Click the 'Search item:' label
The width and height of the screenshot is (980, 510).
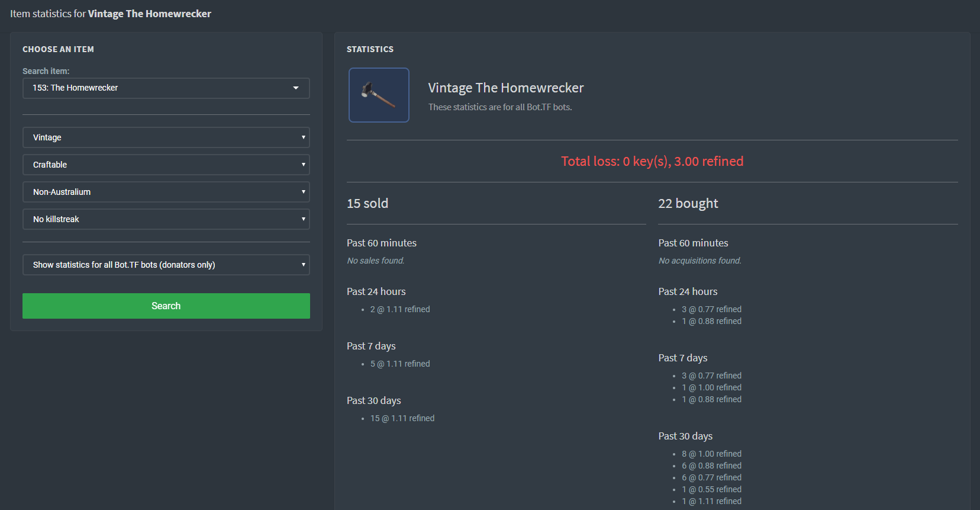[x=46, y=71]
